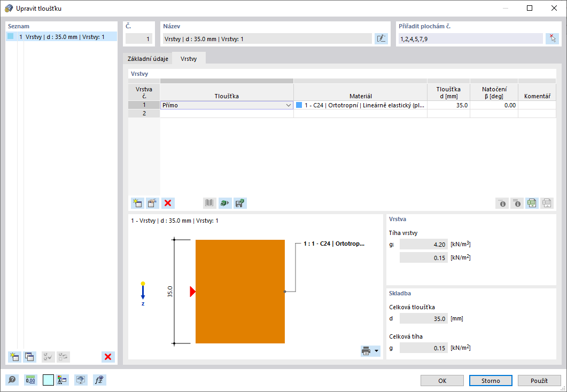Screen dimensions: 567x392
Task: Click the Přiřadit plochám č. field 1,2,4,5,7,9
Action: [x=470, y=38]
